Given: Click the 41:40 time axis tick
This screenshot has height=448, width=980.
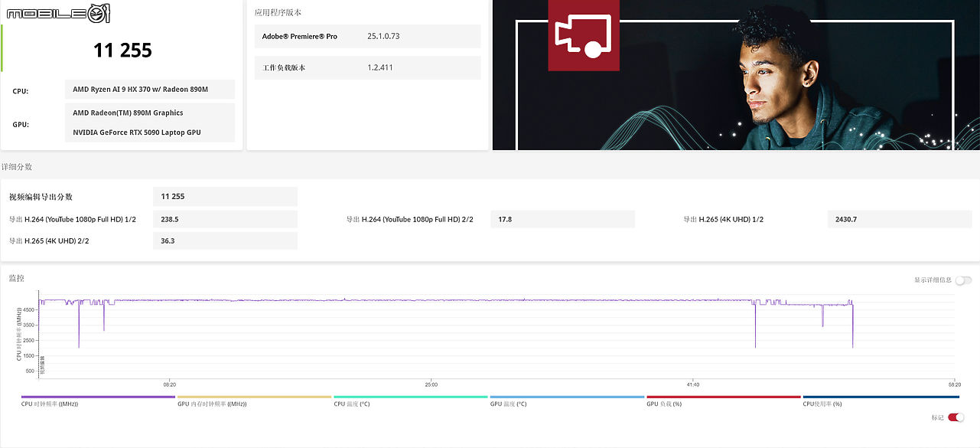Looking at the screenshot, I should [x=693, y=384].
